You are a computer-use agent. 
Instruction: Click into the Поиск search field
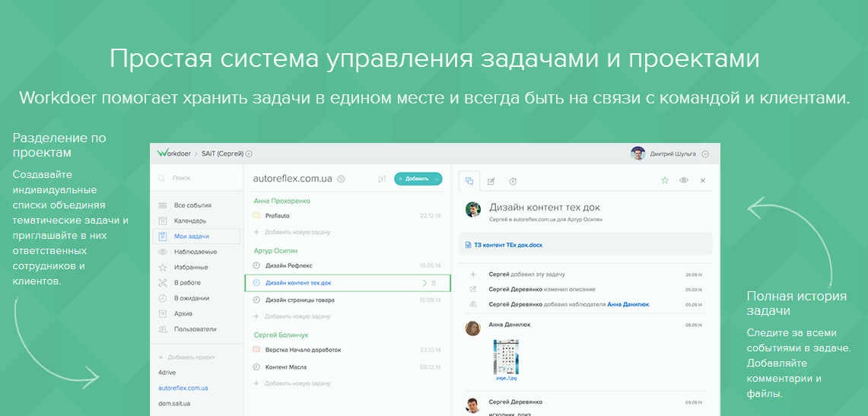pyautogui.click(x=196, y=178)
